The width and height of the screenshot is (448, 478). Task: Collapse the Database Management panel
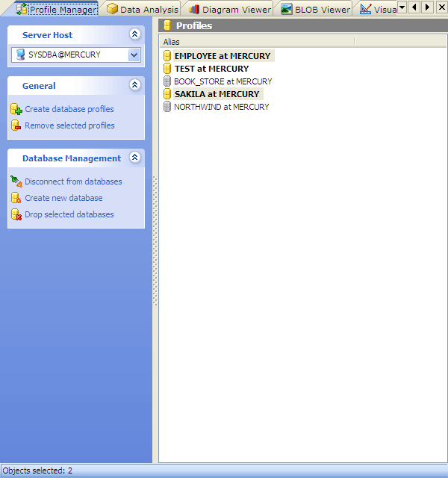[134, 157]
